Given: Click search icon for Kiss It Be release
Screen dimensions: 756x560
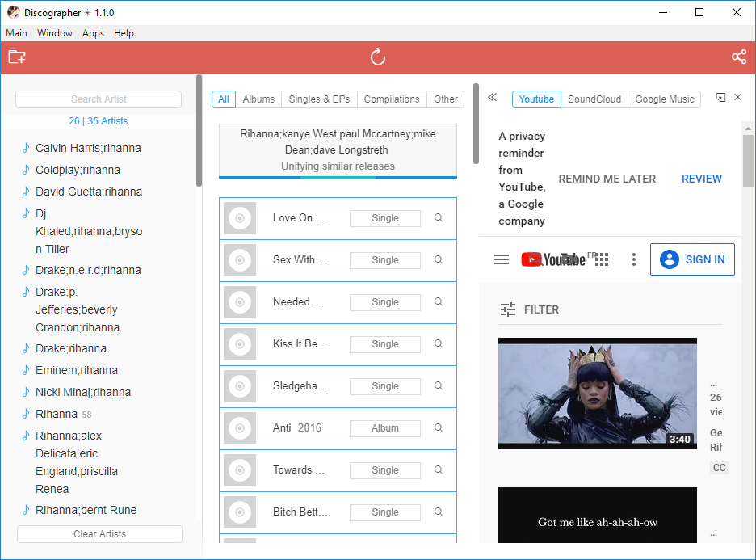Looking at the screenshot, I should point(439,343).
